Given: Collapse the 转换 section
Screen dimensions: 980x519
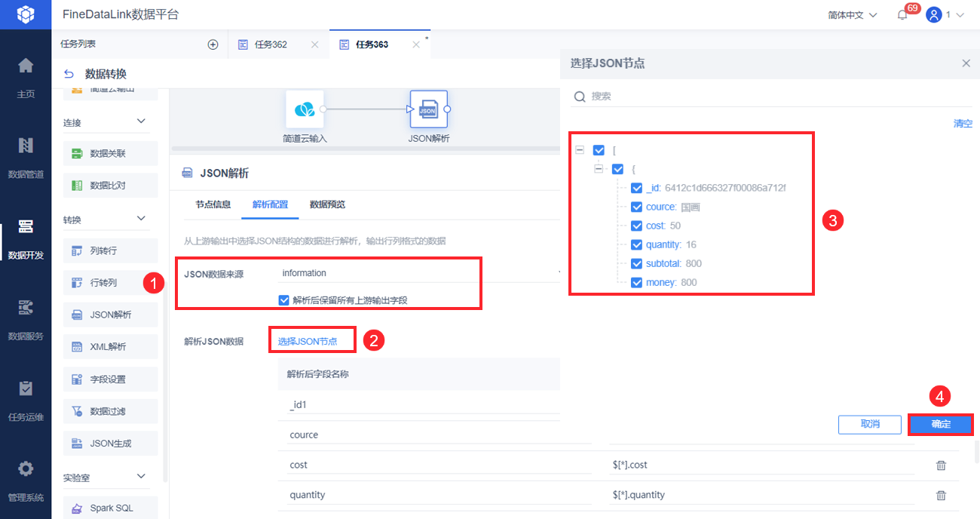Looking at the screenshot, I should click(x=141, y=219).
